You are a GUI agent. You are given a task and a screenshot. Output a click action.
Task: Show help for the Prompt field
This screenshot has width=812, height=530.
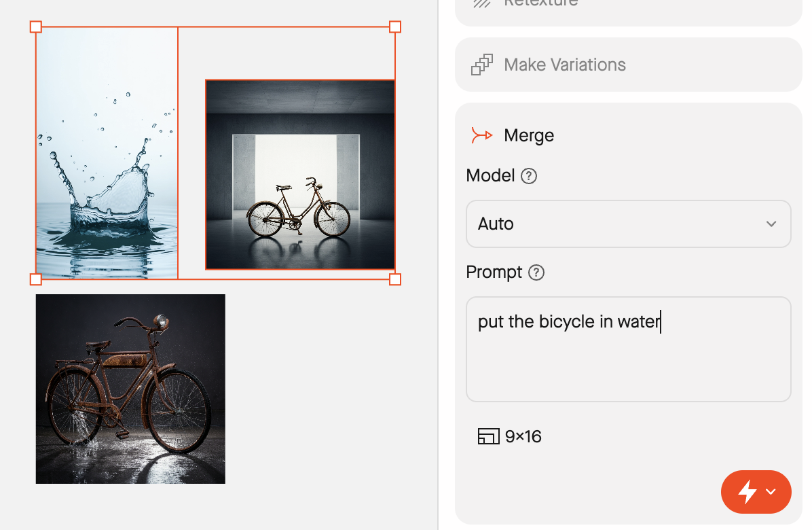[536, 272]
